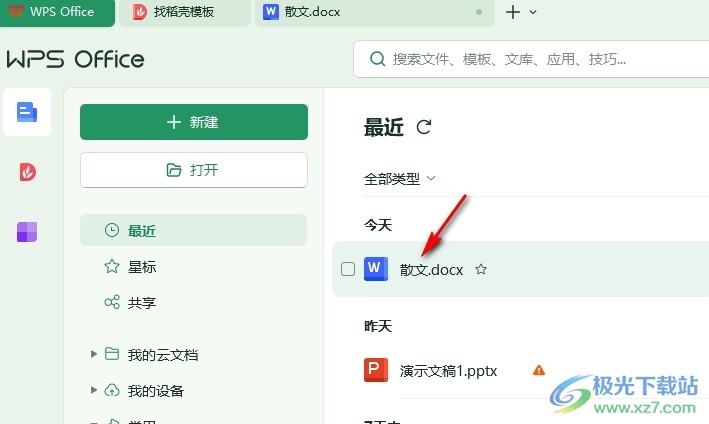Open the 全部类型 file type dropdown

click(x=400, y=179)
